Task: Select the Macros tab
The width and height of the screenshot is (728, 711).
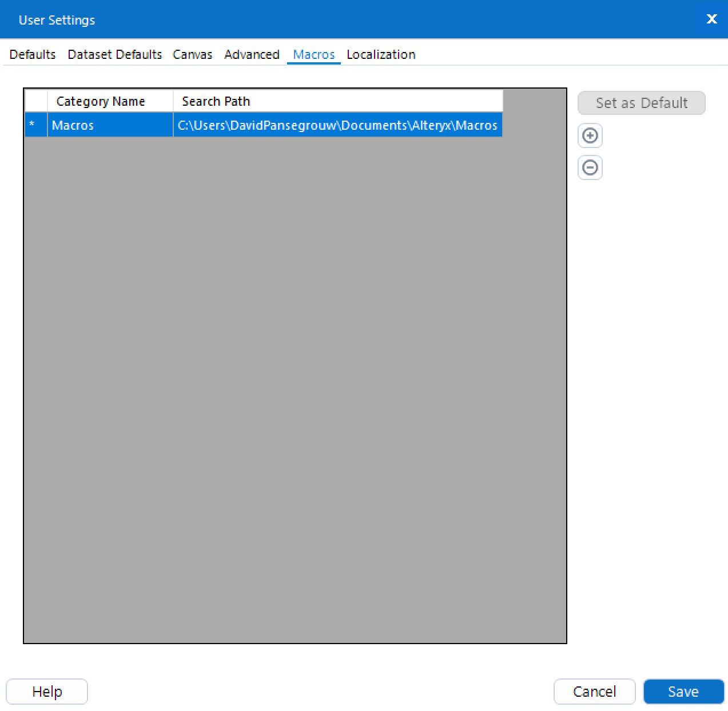Action: click(x=313, y=54)
